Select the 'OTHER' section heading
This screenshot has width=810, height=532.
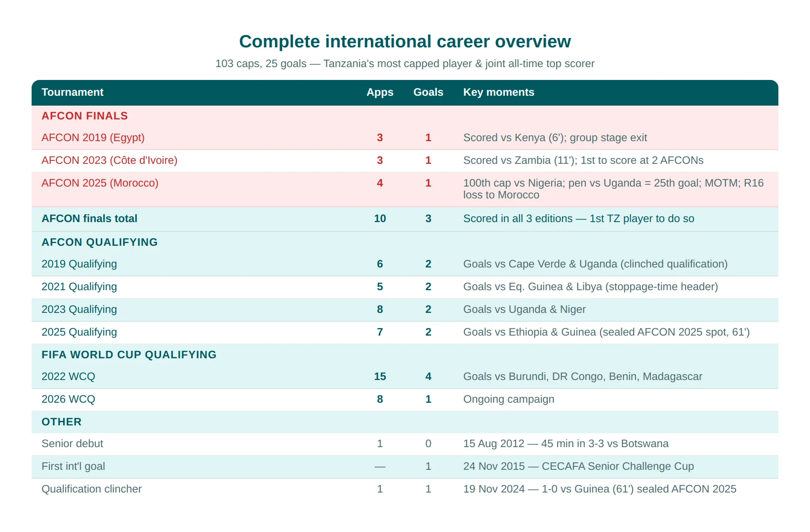tap(62, 422)
